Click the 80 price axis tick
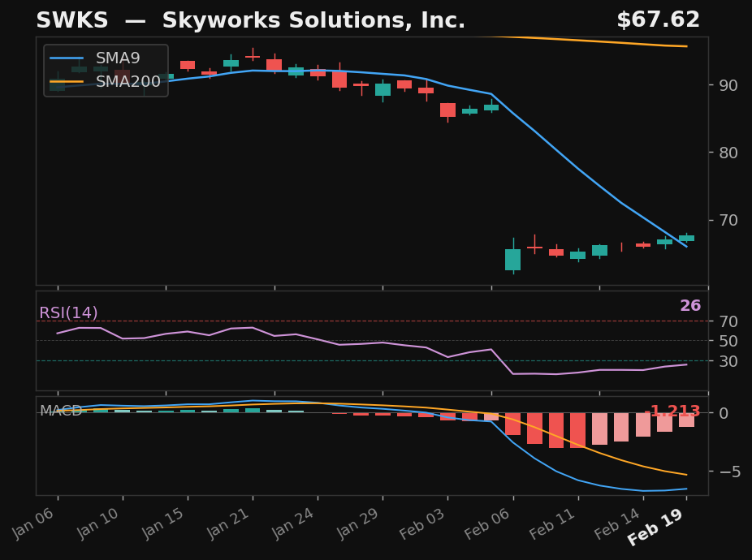This screenshot has width=752, height=560. point(728,153)
